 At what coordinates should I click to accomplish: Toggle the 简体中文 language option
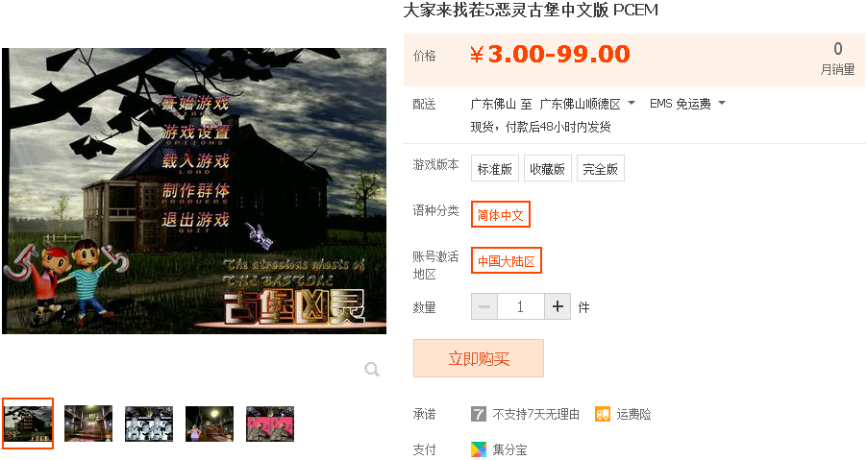(x=501, y=214)
